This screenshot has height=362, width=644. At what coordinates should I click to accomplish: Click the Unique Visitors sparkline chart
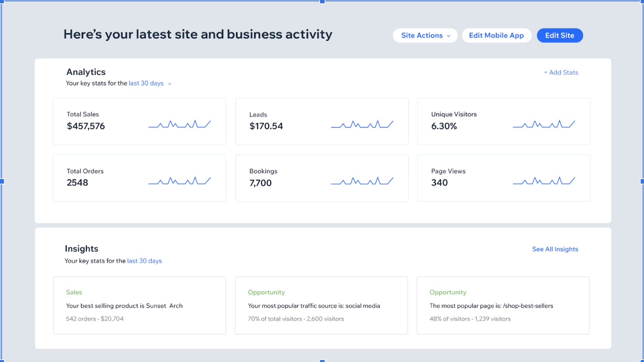click(x=544, y=124)
